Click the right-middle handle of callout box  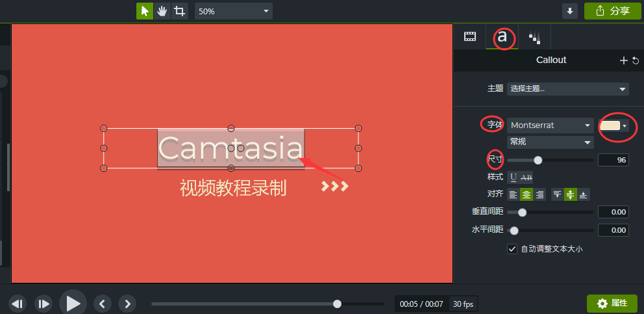(x=358, y=148)
